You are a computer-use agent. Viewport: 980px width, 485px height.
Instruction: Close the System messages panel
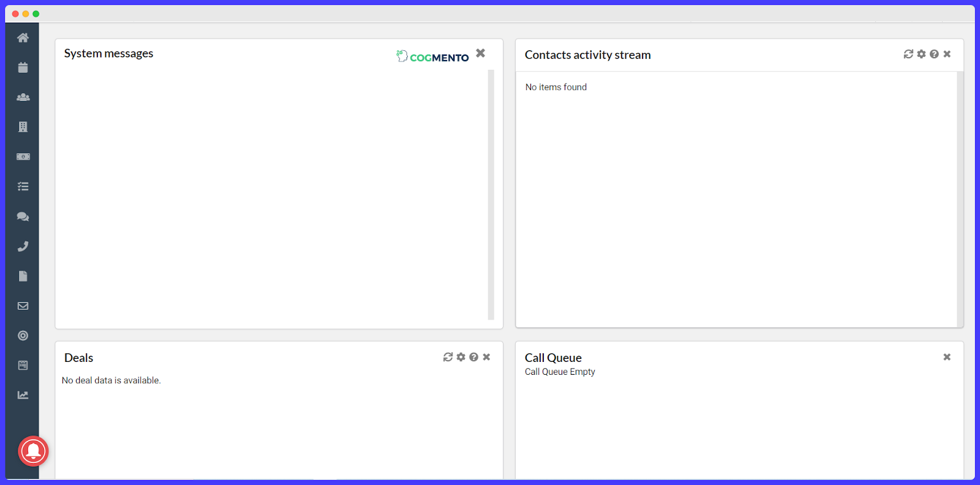click(x=481, y=53)
